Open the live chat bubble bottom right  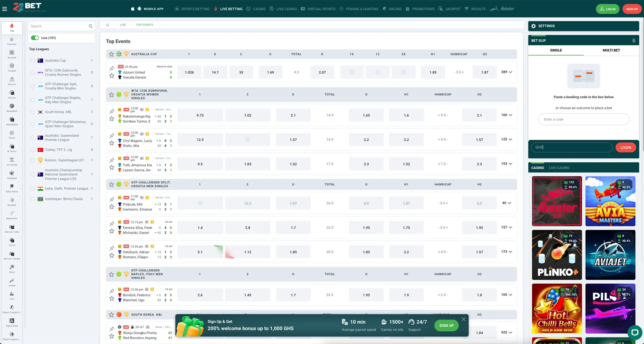[x=635, y=333]
